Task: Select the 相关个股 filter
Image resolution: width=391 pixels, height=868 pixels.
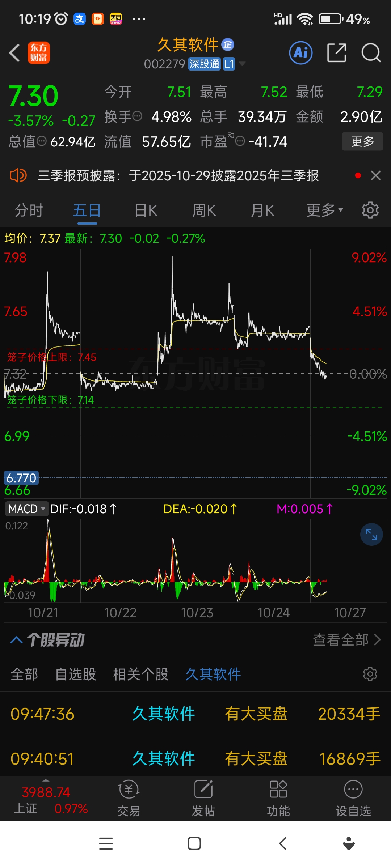Action: coord(141,674)
